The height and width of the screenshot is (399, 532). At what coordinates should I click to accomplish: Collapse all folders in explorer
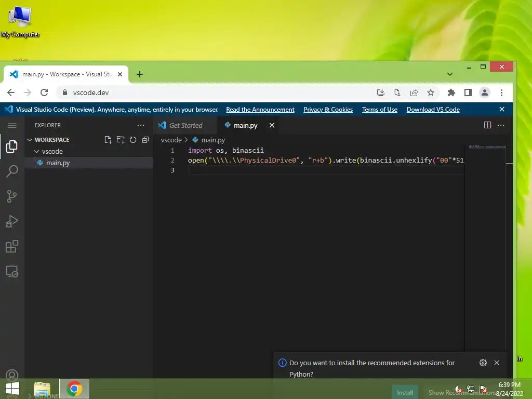(145, 140)
